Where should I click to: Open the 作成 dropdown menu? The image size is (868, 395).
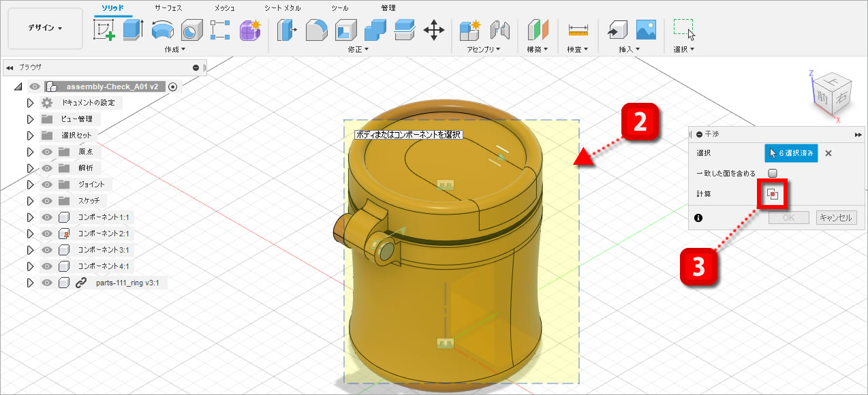click(x=175, y=49)
